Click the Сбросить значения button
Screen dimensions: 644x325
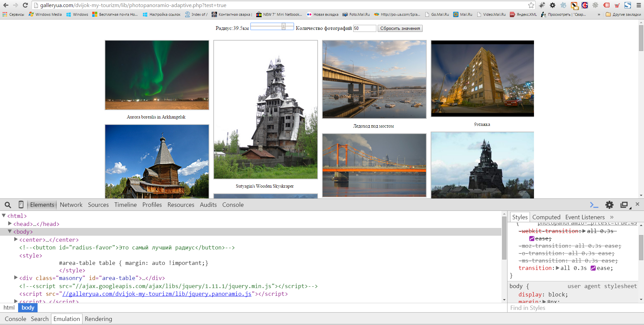(400, 28)
